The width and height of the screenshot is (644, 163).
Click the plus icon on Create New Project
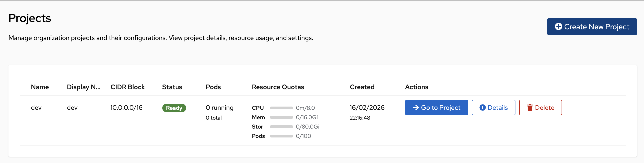(558, 26)
